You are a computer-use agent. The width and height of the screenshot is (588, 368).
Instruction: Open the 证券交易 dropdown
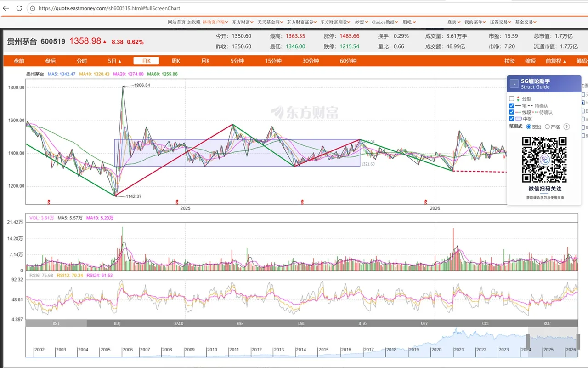pyautogui.click(x=500, y=22)
